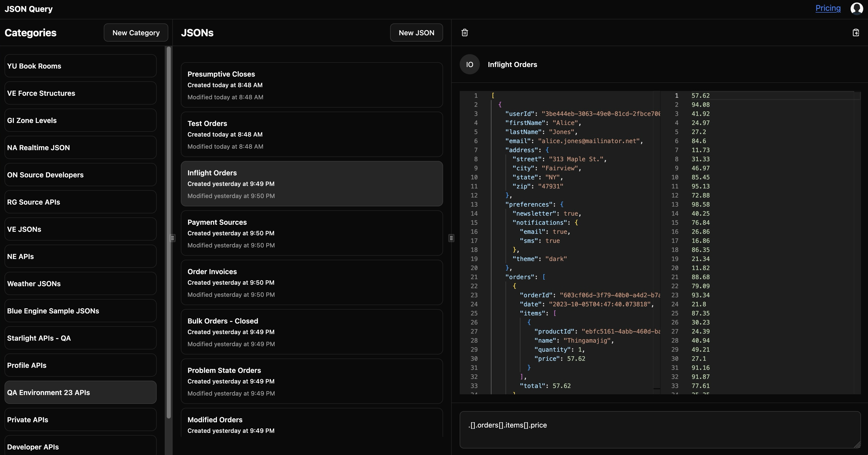This screenshot has width=868, height=455.
Task: Click the "total": 57.62 line
Action: 545,386
